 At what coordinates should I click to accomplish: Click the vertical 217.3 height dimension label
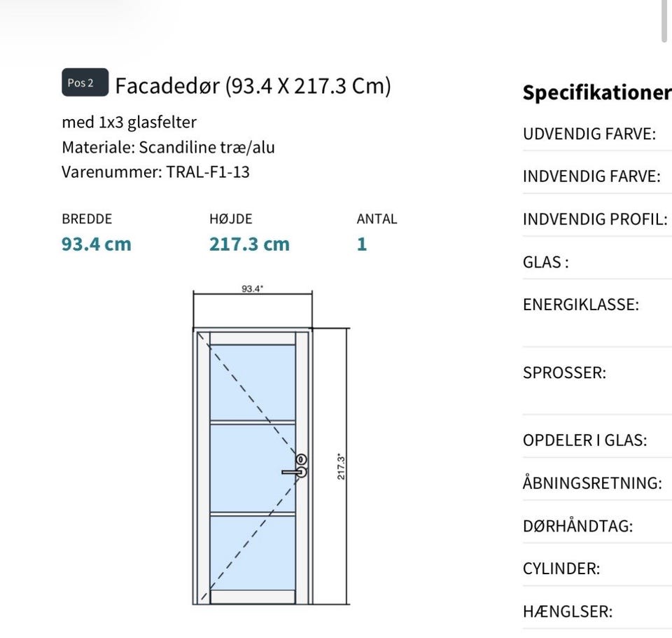[342, 466]
